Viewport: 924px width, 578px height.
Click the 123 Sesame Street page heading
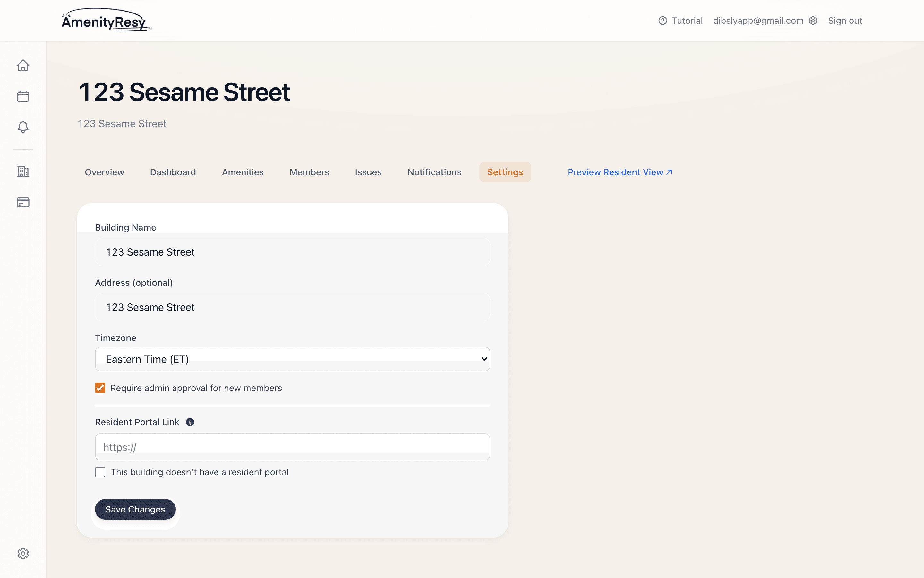coord(184,92)
